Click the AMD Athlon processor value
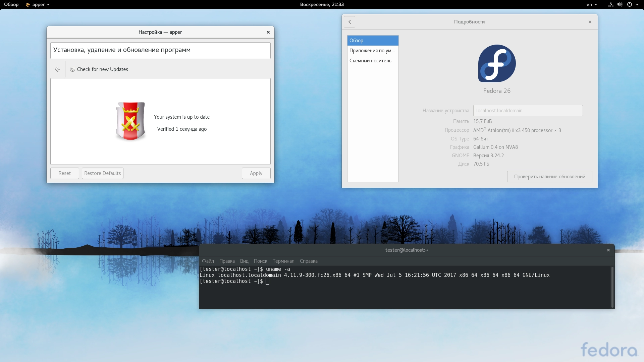The image size is (644, 362). point(517,130)
